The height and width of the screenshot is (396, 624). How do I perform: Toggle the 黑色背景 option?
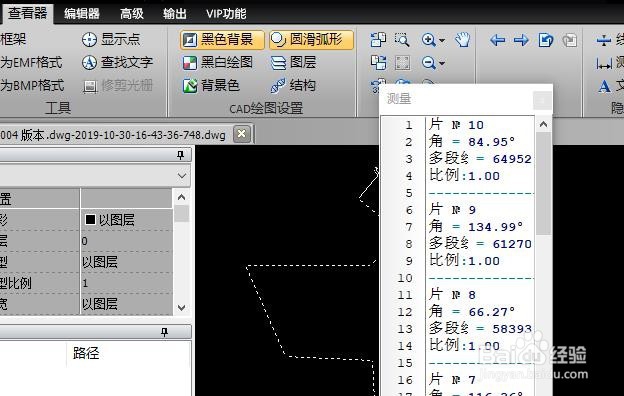222,40
